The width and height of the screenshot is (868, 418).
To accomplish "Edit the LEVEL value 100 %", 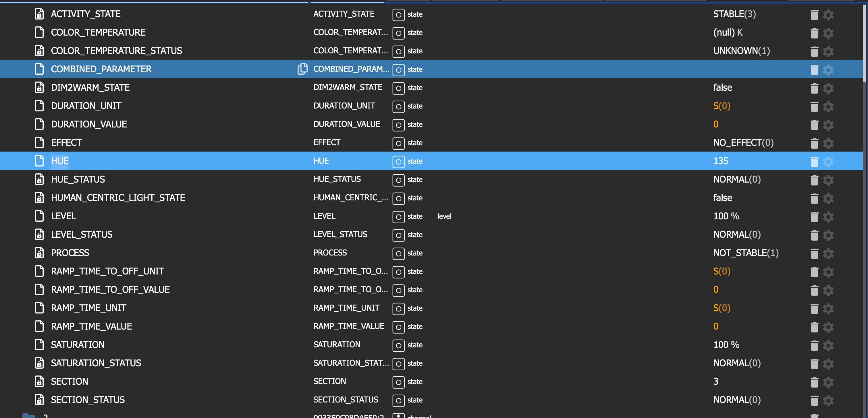I will pos(726,216).
